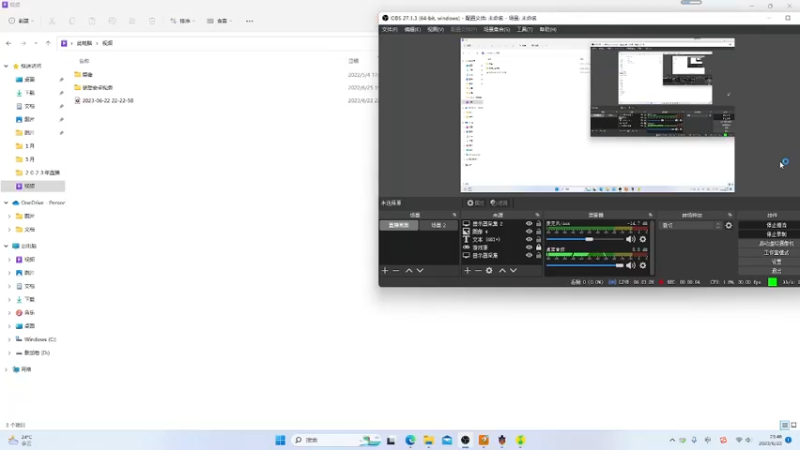Click the Mic/Aux volume slider

point(585,239)
